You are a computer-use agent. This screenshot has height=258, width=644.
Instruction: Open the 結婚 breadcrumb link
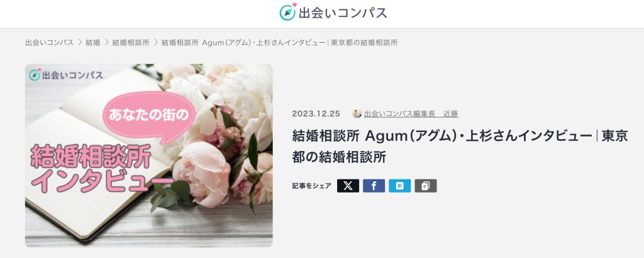pyautogui.click(x=93, y=42)
